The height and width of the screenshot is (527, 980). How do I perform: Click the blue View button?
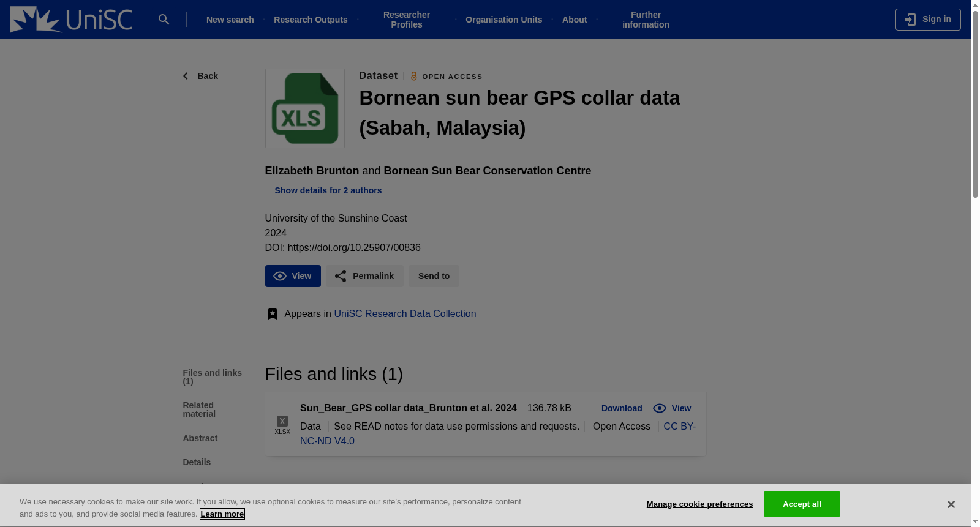coord(293,276)
